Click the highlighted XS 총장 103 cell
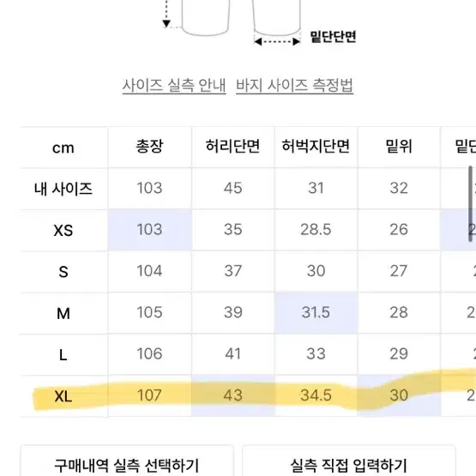The width and height of the screenshot is (476, 476). 149,230
